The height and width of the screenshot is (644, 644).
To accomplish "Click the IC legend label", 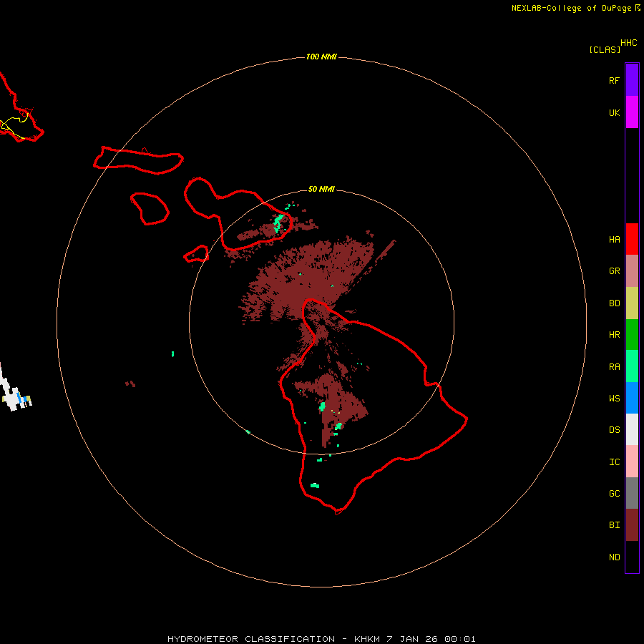I will [x=614, y=462].
